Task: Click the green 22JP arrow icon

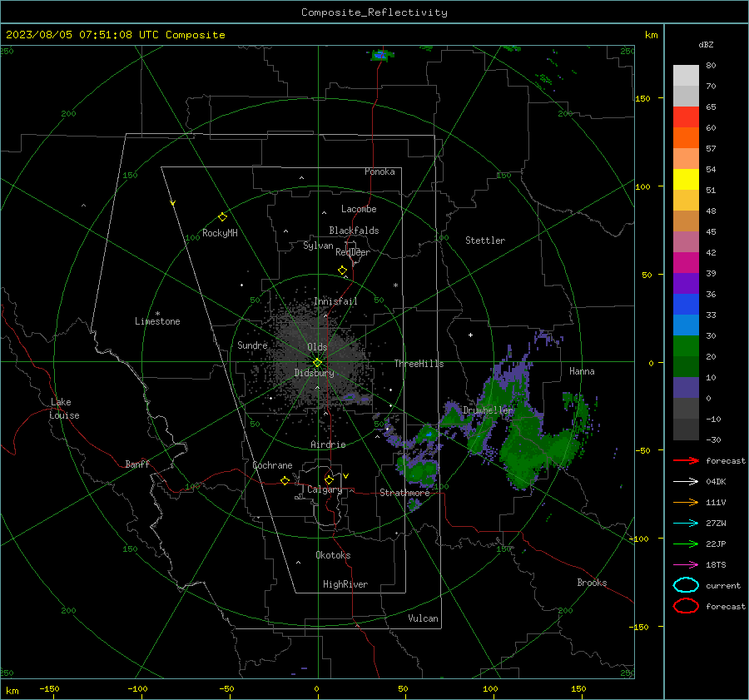Action: click(x=686, y=544)
